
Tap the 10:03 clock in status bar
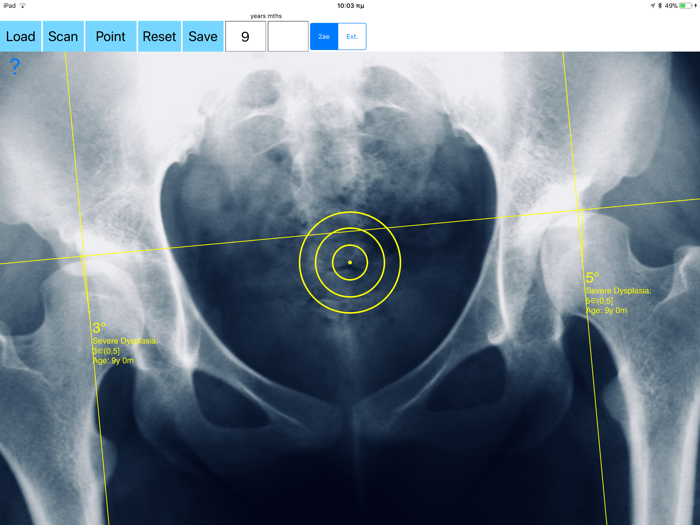[350, 6]
